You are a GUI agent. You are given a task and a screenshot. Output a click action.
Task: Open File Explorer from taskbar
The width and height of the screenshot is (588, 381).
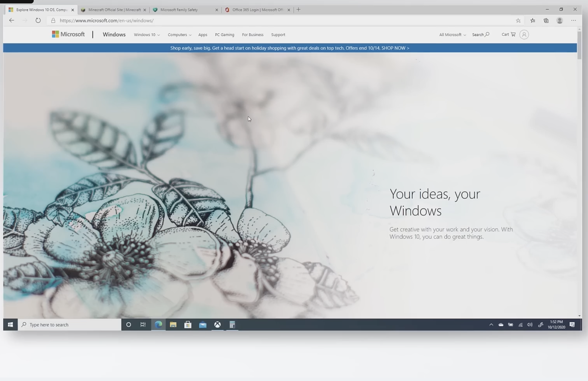(x=173, y=325)
